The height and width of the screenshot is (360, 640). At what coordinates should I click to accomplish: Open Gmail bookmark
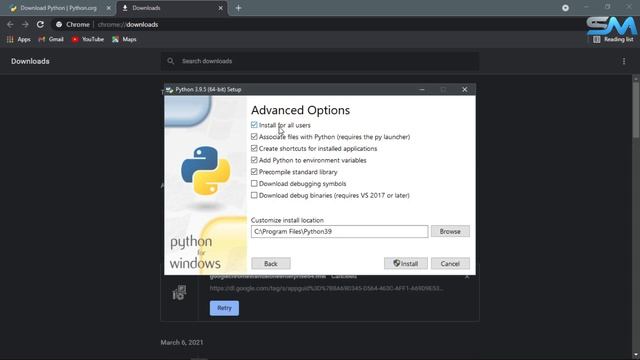tap(51, 40)
